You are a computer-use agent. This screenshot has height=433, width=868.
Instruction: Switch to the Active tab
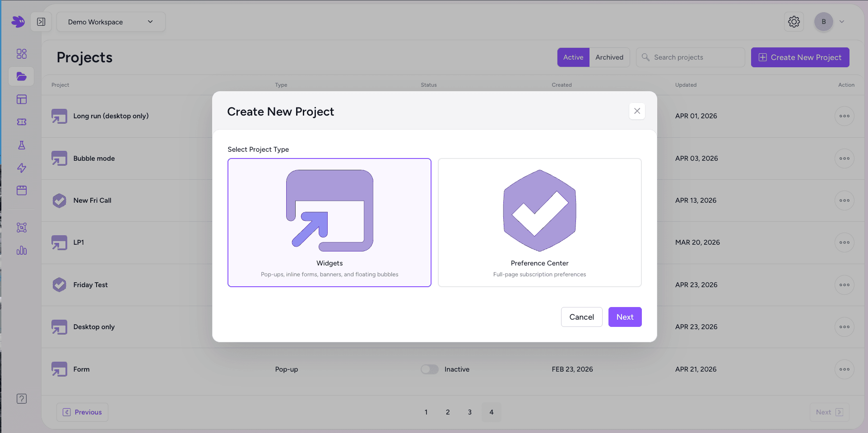point(573,57)
